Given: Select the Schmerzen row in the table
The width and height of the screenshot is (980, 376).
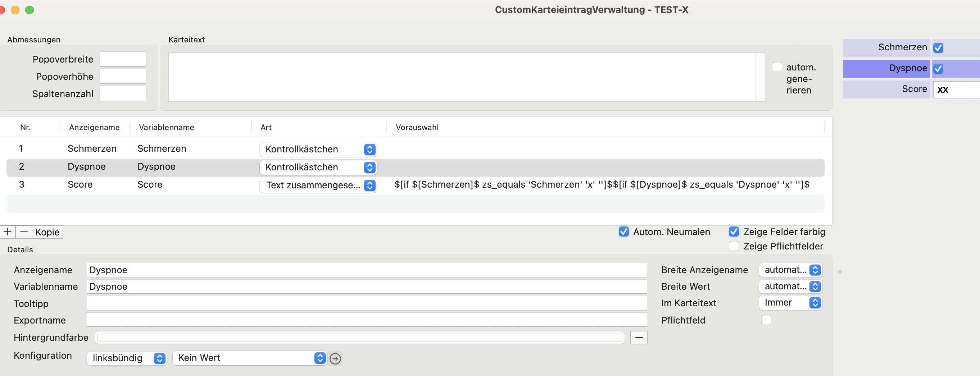Looking at the screenshot, I should pos(416,149).
